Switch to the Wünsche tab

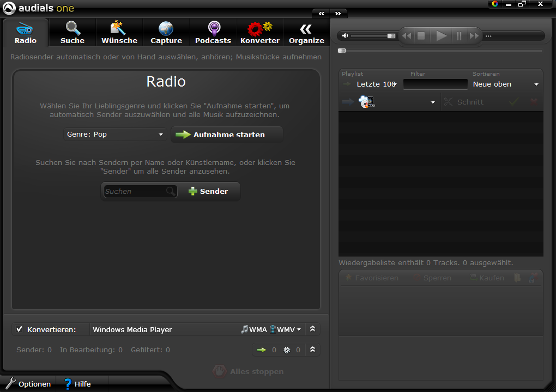pos(119,33)
